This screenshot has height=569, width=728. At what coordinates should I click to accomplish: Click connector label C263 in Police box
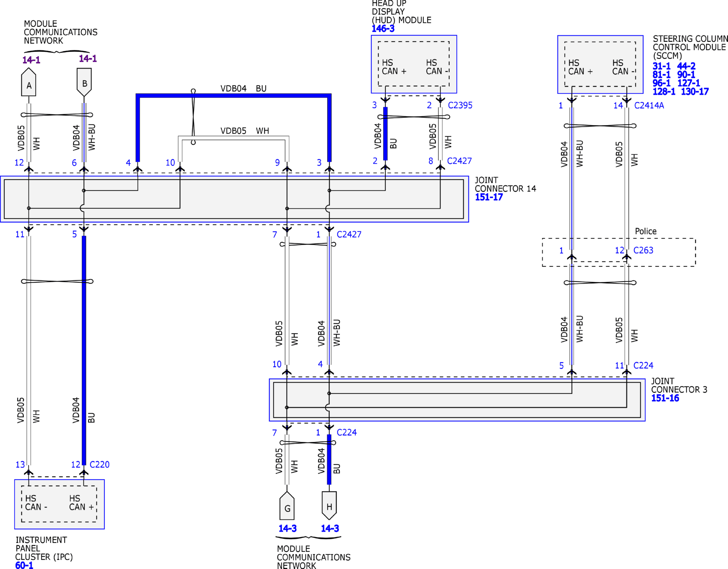pos(643,250)
